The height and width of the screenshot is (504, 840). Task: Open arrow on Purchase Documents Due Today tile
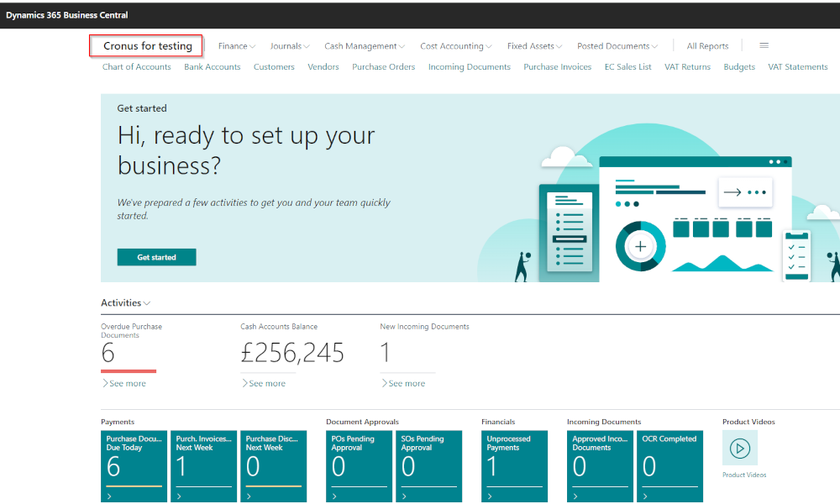point(109,496)
